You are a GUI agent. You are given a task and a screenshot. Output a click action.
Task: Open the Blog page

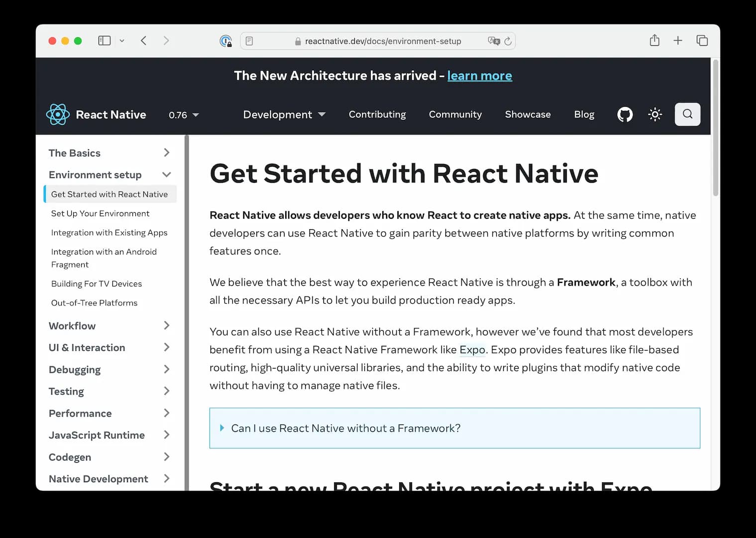(584, 115)
